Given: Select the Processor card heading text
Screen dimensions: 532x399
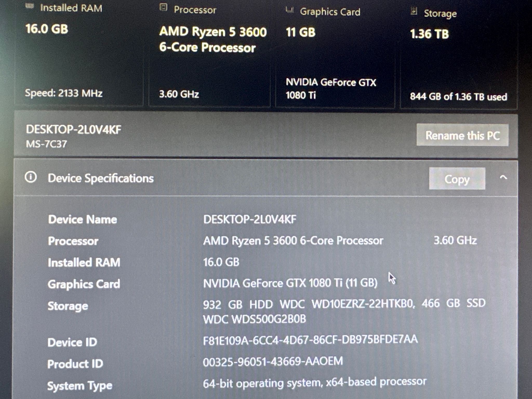Looking at the screenshot, I should (x=195, y=10).
